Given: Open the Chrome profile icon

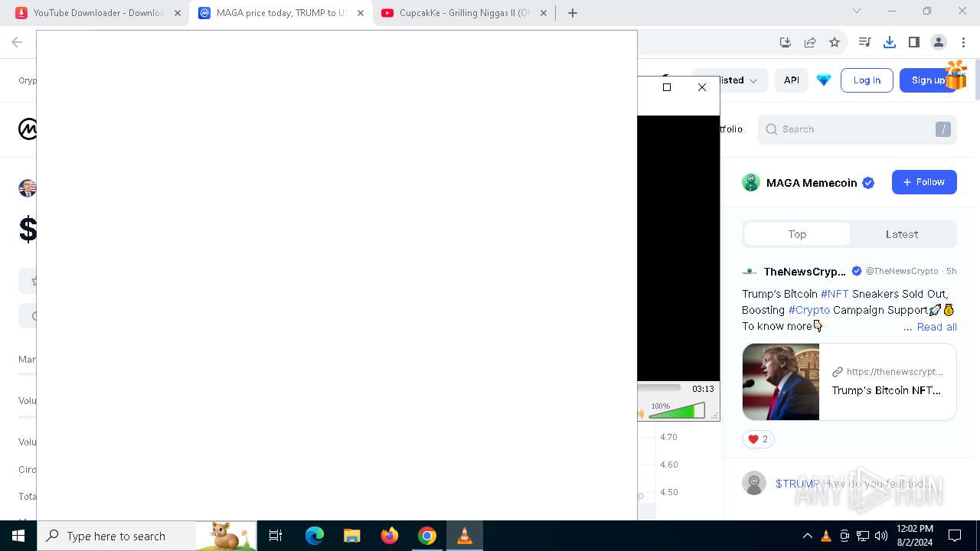Looking at the screenshot, I should tap(938, 42).
